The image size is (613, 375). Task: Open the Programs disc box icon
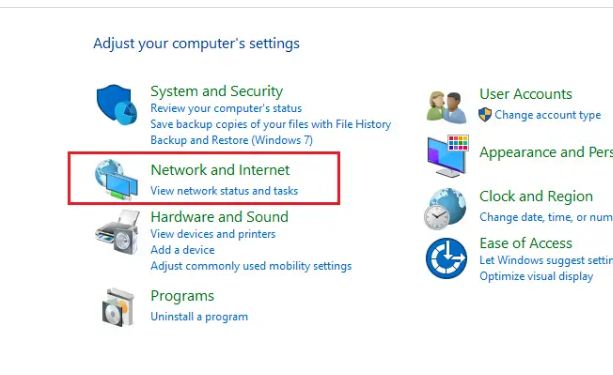118,307
